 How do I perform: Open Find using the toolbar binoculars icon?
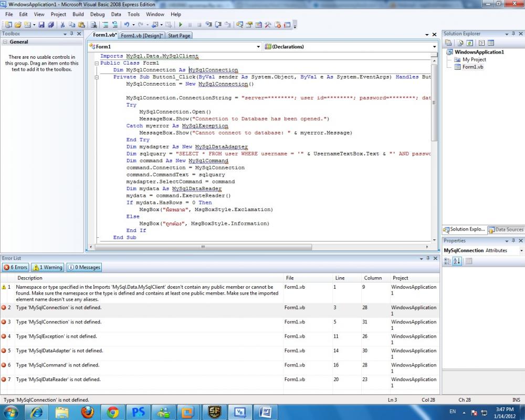point(94,25)
